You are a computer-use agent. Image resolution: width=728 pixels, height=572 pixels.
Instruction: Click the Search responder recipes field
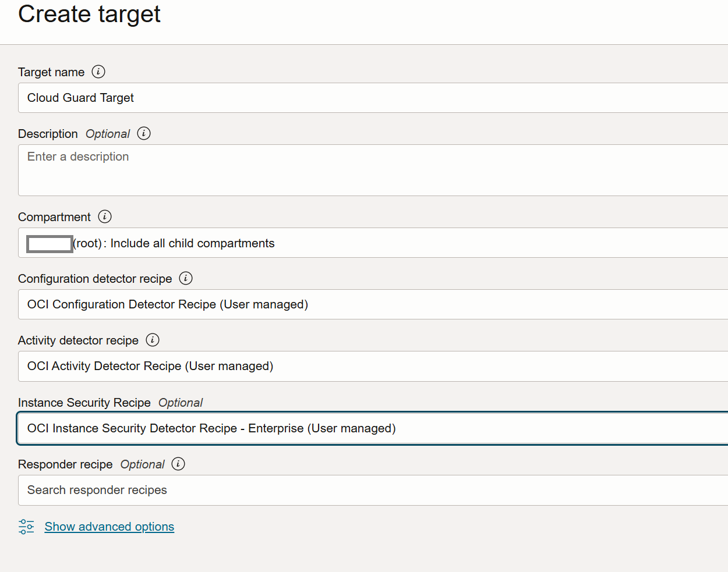click(x=373, y=490)
